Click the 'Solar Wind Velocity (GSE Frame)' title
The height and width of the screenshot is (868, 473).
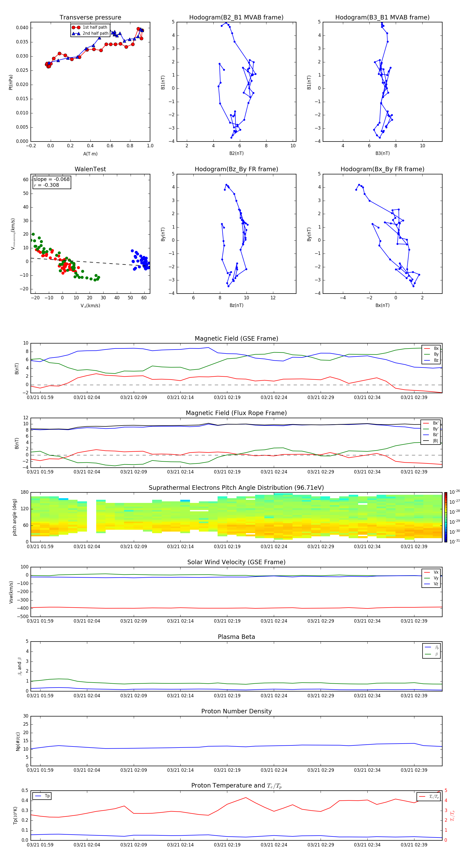pos(236,562)
